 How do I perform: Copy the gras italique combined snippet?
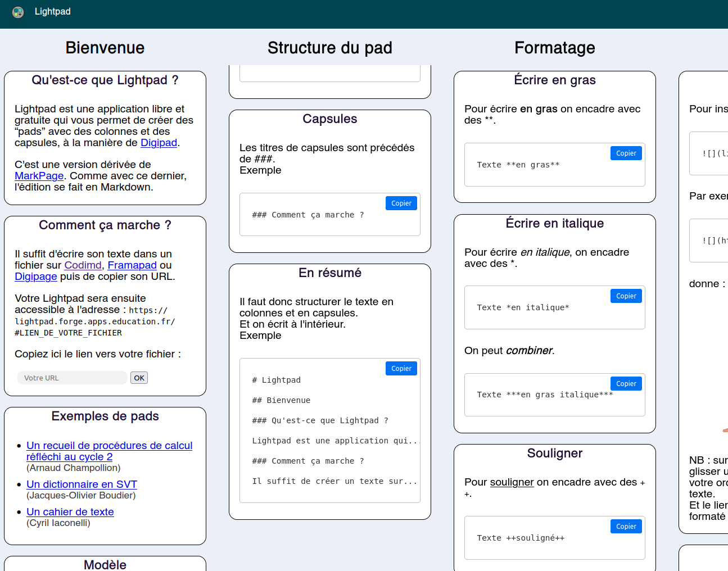(626, 384)
